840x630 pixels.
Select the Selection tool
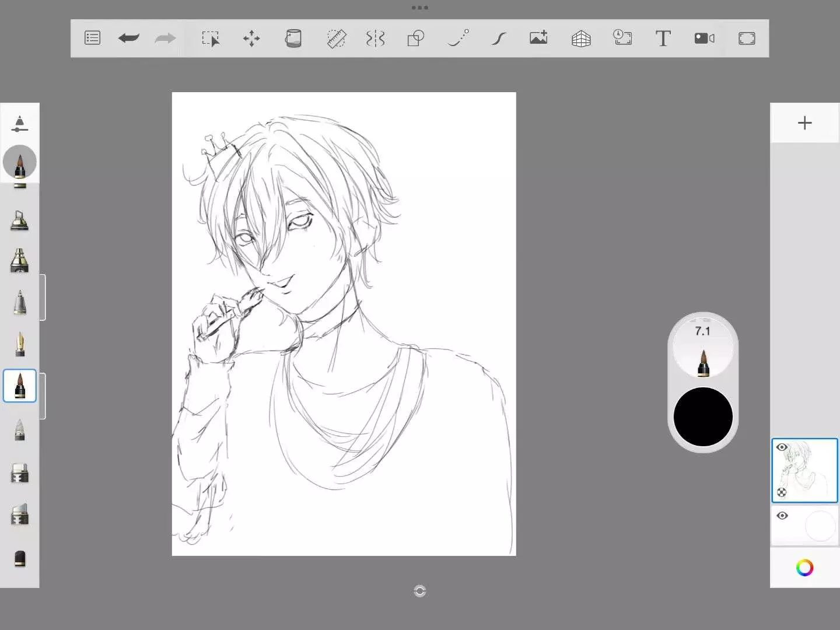210,38
